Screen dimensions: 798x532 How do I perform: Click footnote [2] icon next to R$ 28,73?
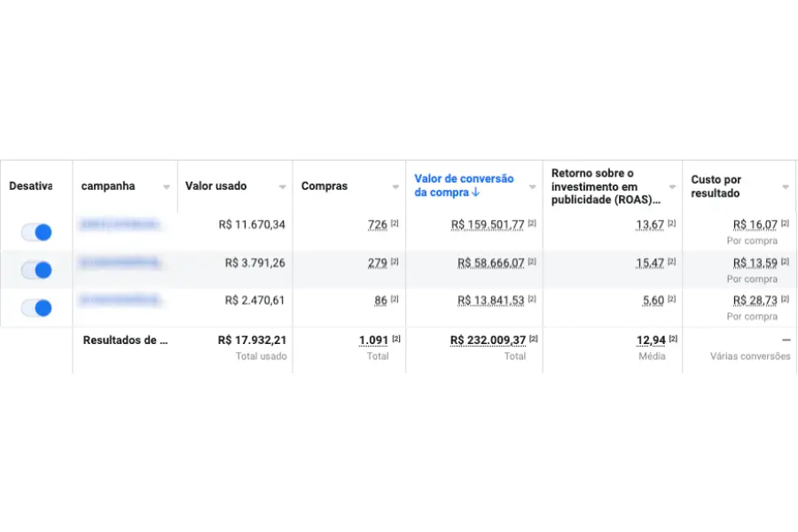tap(785, 301)
